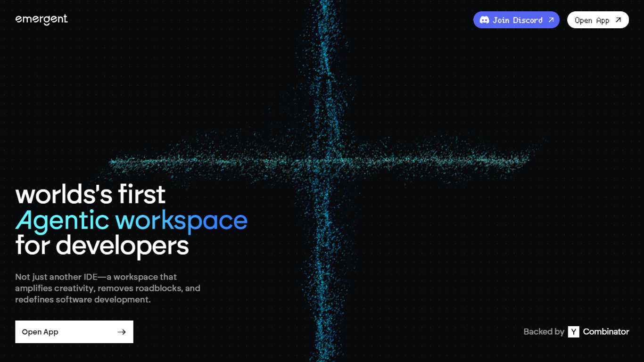Follow the Combinator link

[x=606, y=331]
